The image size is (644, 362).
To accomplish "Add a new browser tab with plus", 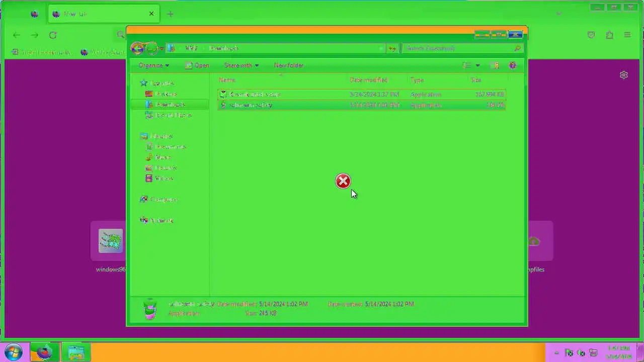I will pos(170,14).
